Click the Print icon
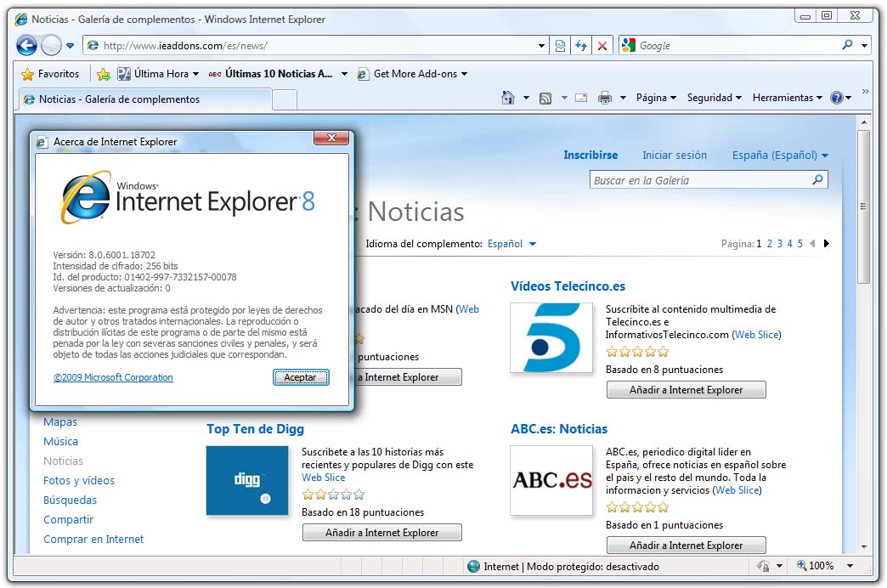 point(605,98)
